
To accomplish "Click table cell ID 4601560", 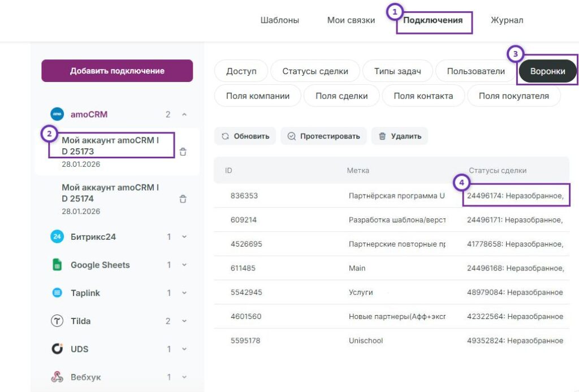I will [246, 316].
